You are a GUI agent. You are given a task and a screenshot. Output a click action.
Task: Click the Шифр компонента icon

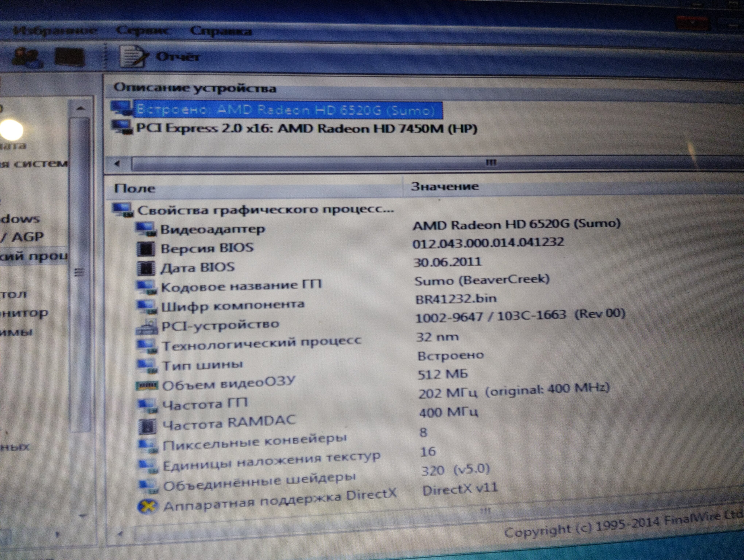[147, 307]
